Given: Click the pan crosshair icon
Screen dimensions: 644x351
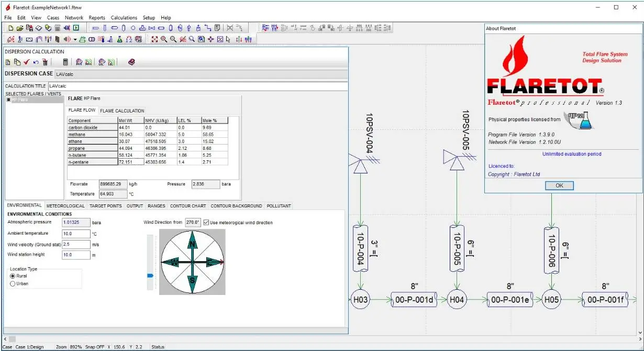Looking at the screenshot, I should (x=211, y=39).
